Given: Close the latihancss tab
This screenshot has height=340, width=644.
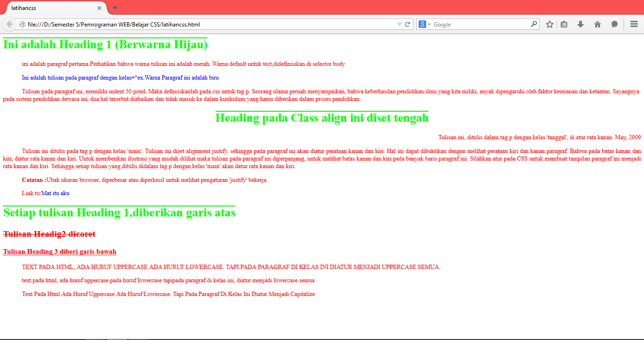Looking at the screenshot, I should click(x=99, y=8).
